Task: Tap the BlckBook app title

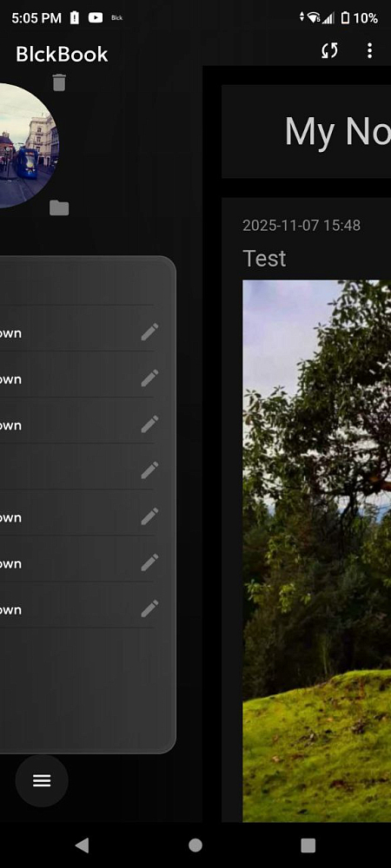Action: click(62, 54)
